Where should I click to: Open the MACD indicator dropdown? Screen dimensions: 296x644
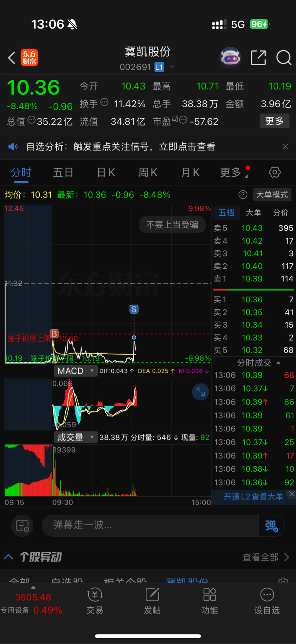(75, 371)
